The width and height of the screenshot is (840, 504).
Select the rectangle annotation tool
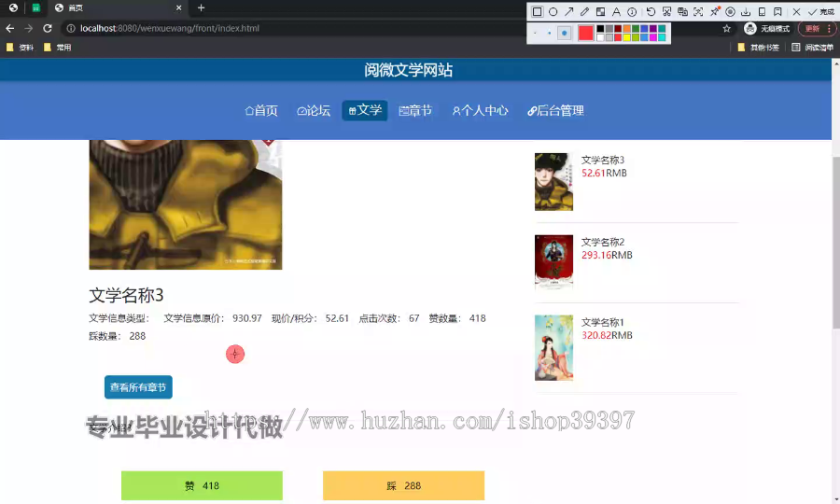(x=537, y=12)
